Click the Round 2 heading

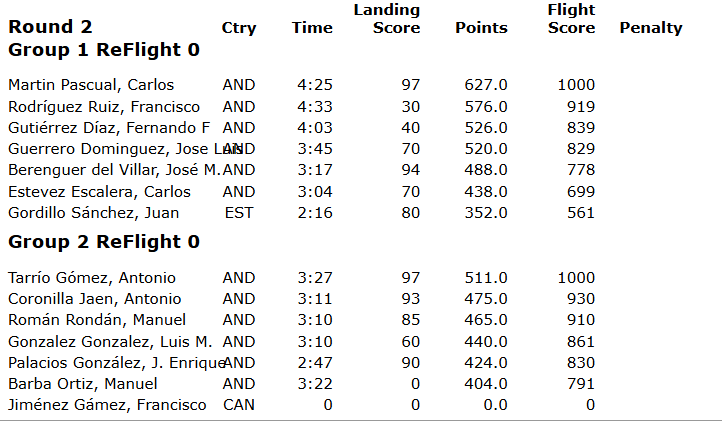pyautogui.click(x=50, y=27)
